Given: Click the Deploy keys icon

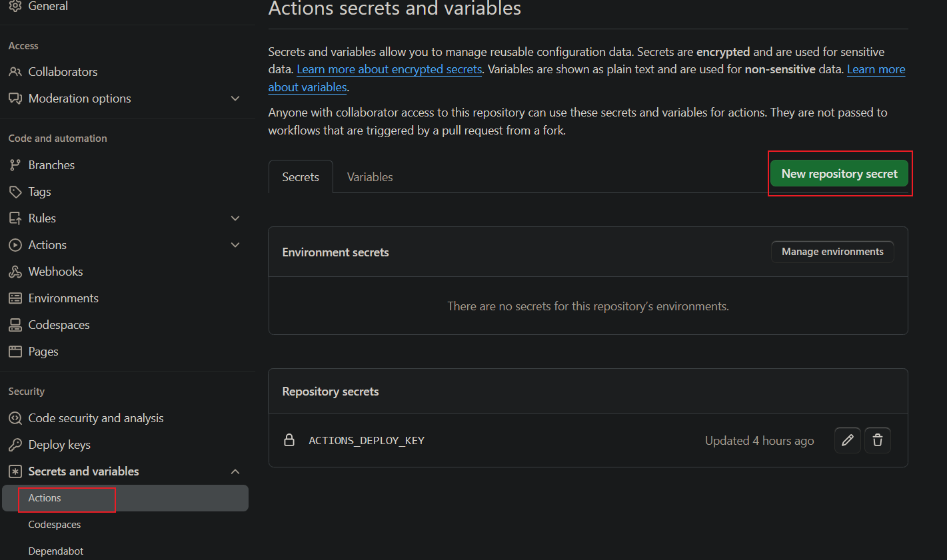Looking at the screenshot, I should pos(15,444).
